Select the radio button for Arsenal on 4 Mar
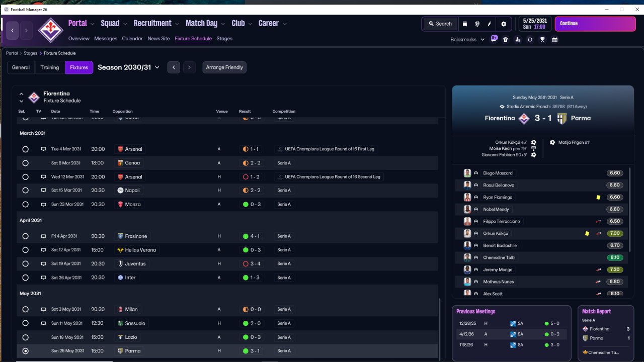Screen dimensions: 644x362 [x=26, y=149]
